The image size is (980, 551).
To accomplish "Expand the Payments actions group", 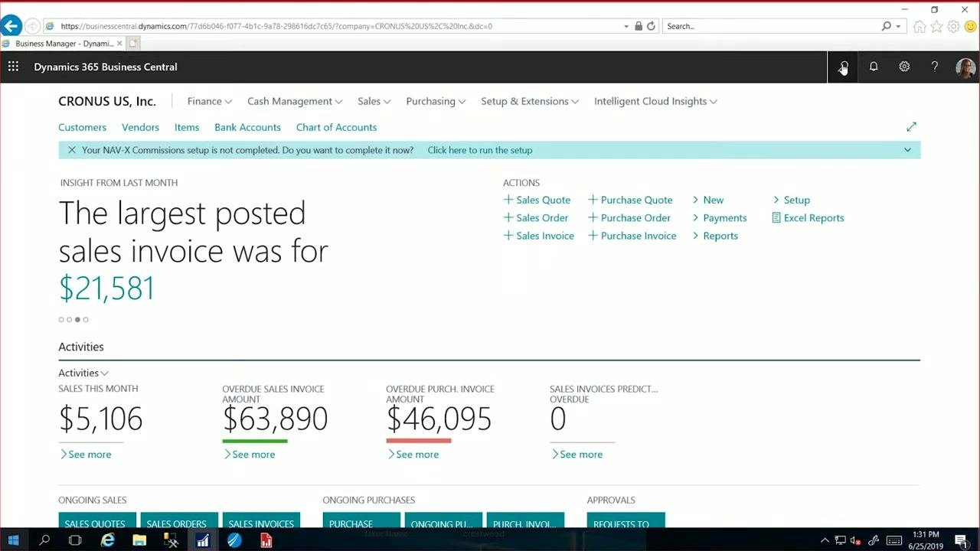I will click(719, 218).
